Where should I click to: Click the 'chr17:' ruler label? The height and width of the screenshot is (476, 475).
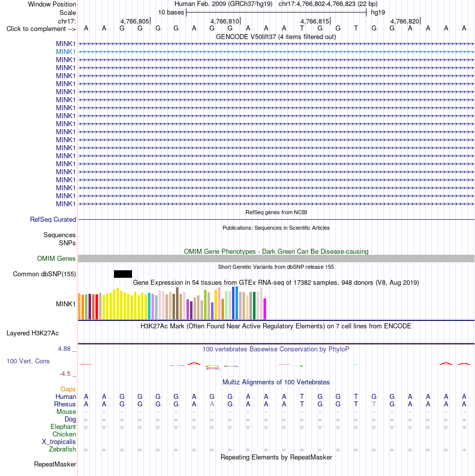click(x=66, y=21)
